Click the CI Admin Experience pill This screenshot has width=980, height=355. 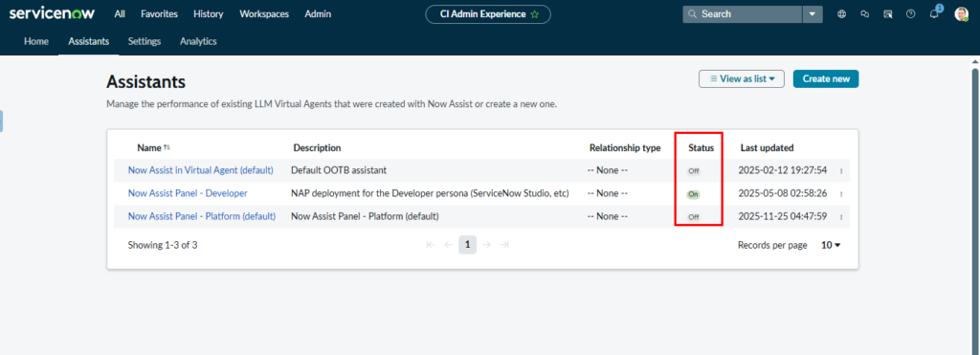pos(488,14)
